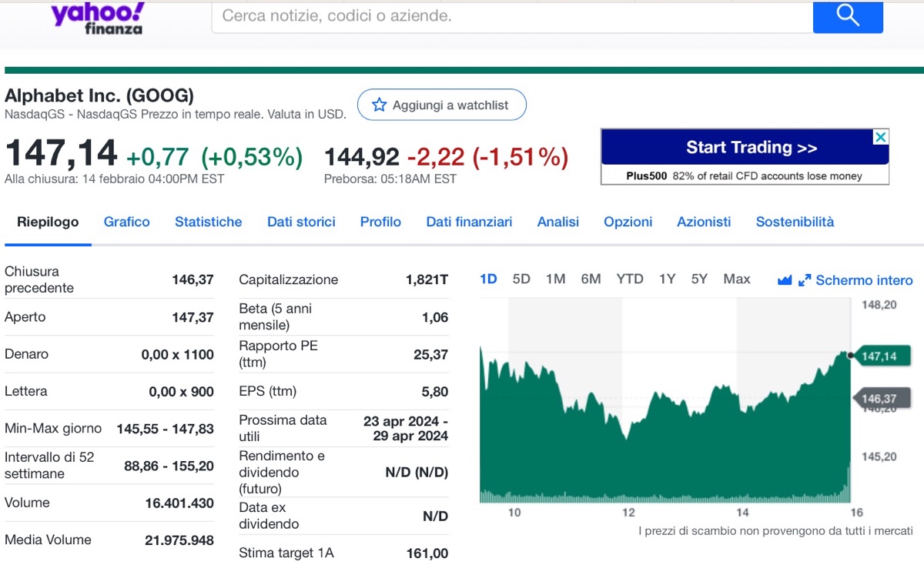This screenshot has width=924, height=565.
Task: Click the Volume value 16.401.430
Action: click(x=179, y=503)
